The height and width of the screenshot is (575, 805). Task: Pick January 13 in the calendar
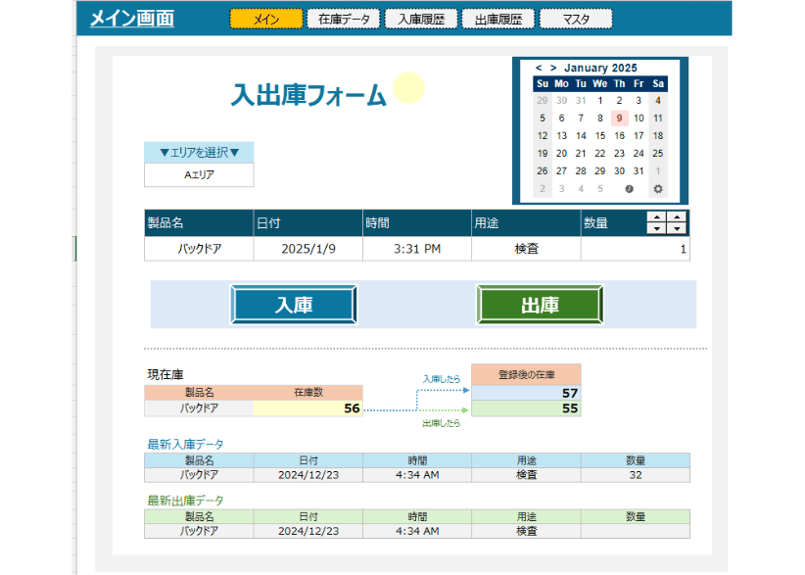click(x=562, y=136)
